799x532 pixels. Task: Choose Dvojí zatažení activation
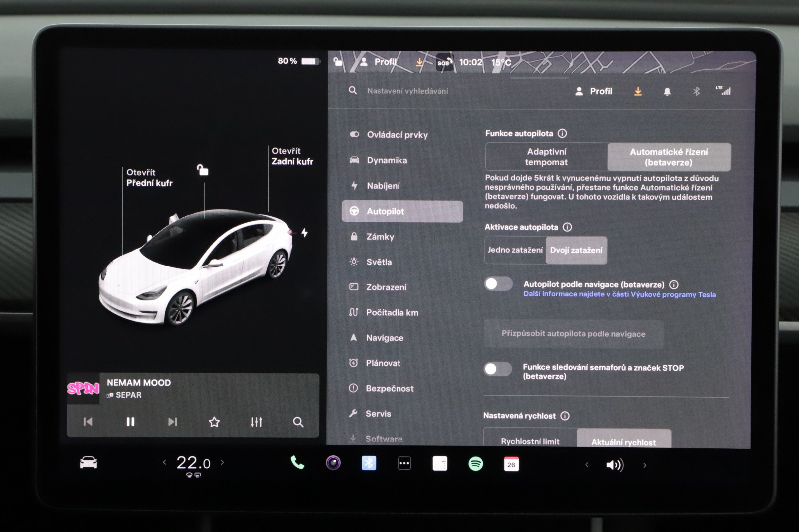[576, 250]
